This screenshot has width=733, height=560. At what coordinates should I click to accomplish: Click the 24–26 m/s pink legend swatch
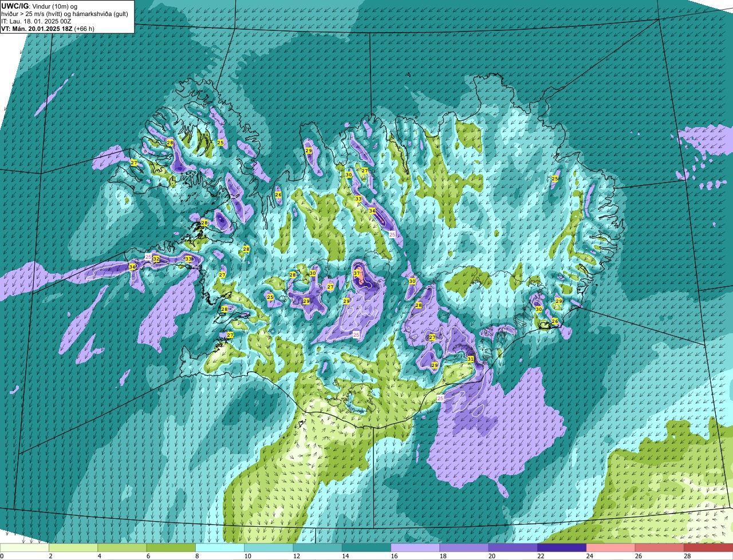(611, 547)
